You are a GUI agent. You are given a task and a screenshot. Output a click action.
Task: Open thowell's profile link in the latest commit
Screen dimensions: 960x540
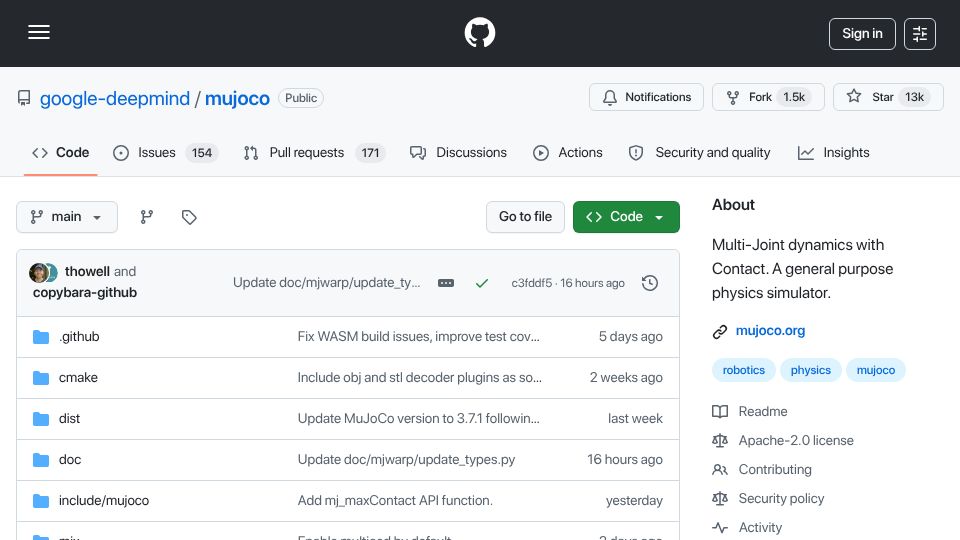[87, 271]
